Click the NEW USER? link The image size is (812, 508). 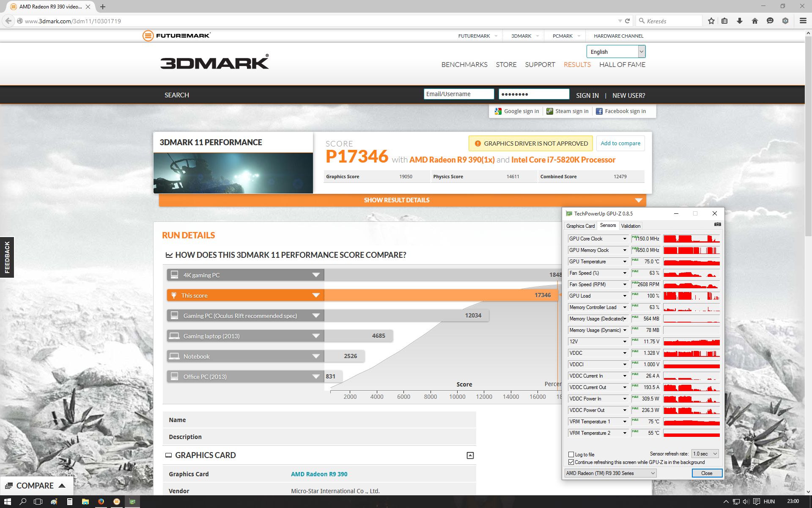click(x=628, y=95)
